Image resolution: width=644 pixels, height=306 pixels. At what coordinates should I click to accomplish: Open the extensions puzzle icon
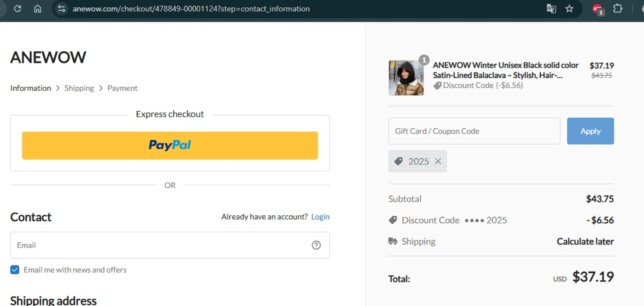coord(618,9)
